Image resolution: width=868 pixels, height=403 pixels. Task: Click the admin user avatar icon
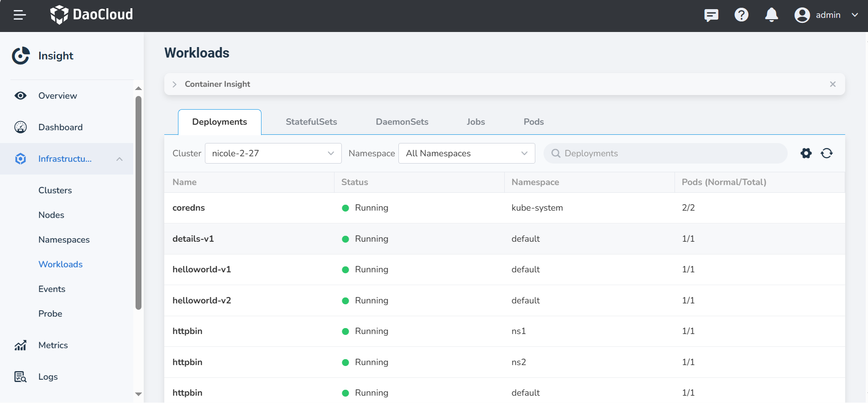tap(802, 15)
